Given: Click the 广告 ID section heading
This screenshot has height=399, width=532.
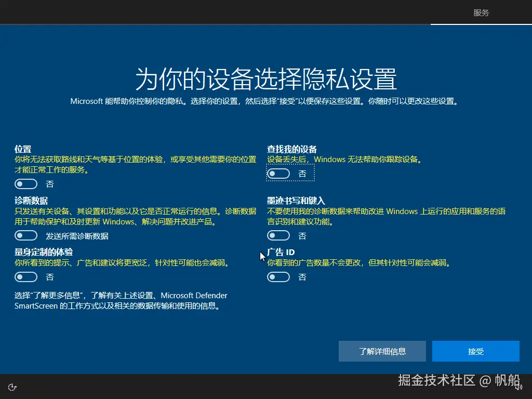Looking at the screenshot, I should pos(281,252).
